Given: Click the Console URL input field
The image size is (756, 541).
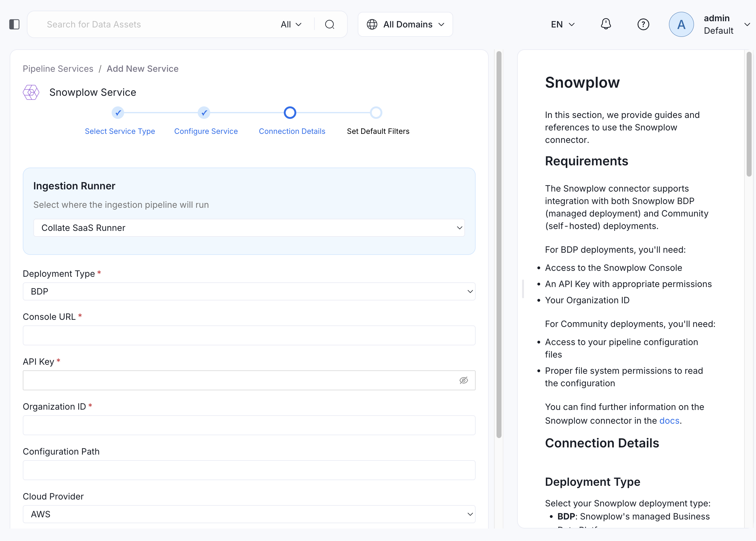Looking at the screenshot, I should [x=249, y=335].
